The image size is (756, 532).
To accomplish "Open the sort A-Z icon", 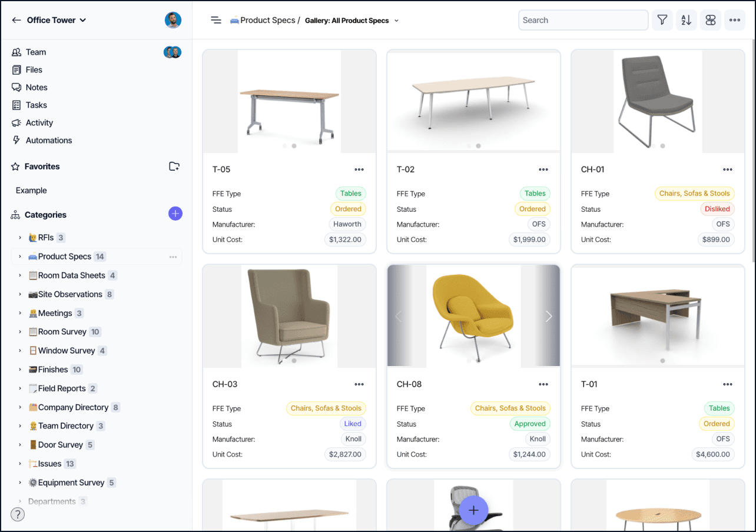I will click(687, 20).
